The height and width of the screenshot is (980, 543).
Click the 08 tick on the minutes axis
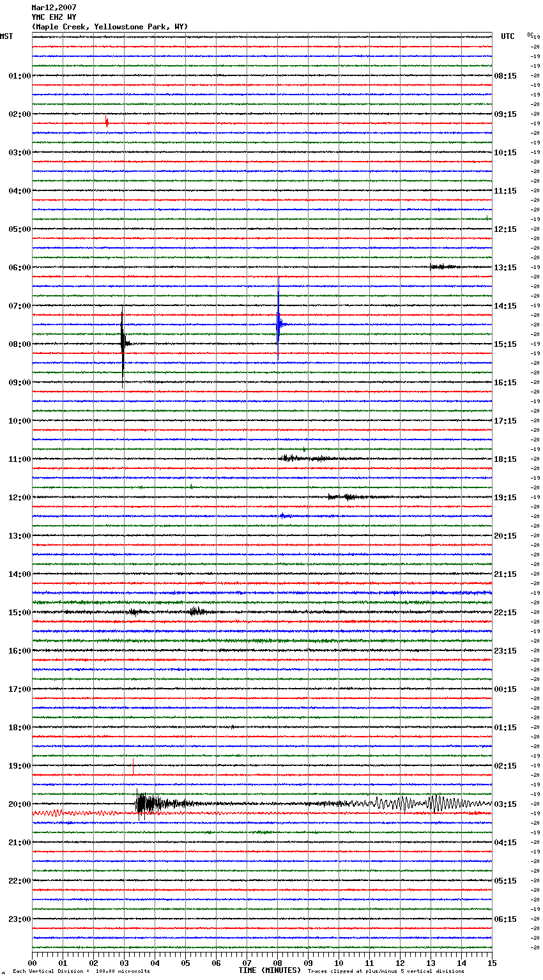(277, 963)
